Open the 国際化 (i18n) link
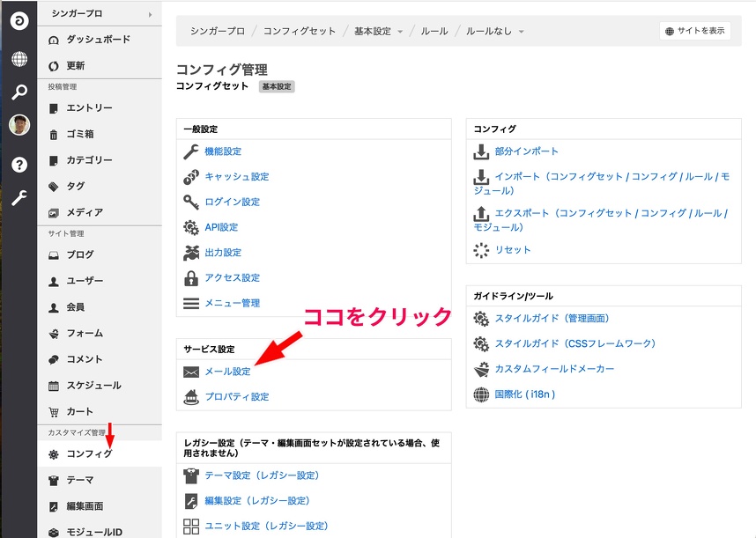Screen dimensions: 756x538 pyautogui.click(x=525, y=394)
